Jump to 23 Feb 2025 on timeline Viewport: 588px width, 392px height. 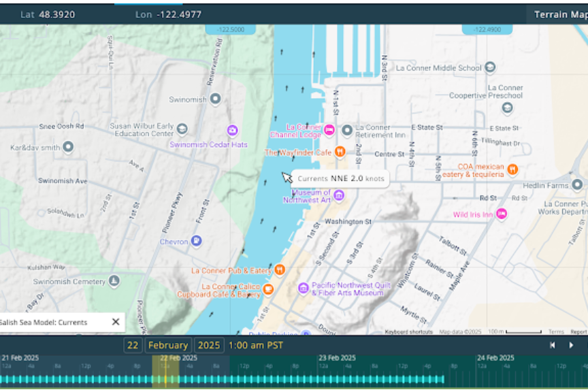click(x=337, y=358)
